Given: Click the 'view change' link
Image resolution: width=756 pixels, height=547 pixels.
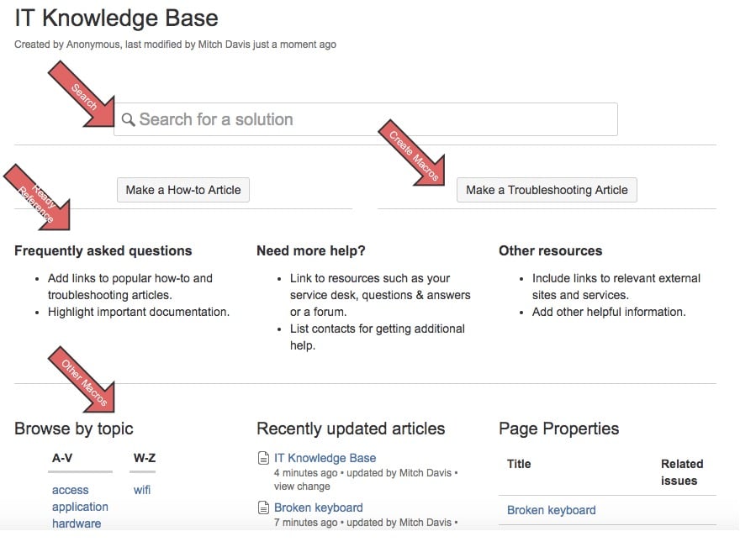Looking at the screenshot, I should tap(302, 486).
